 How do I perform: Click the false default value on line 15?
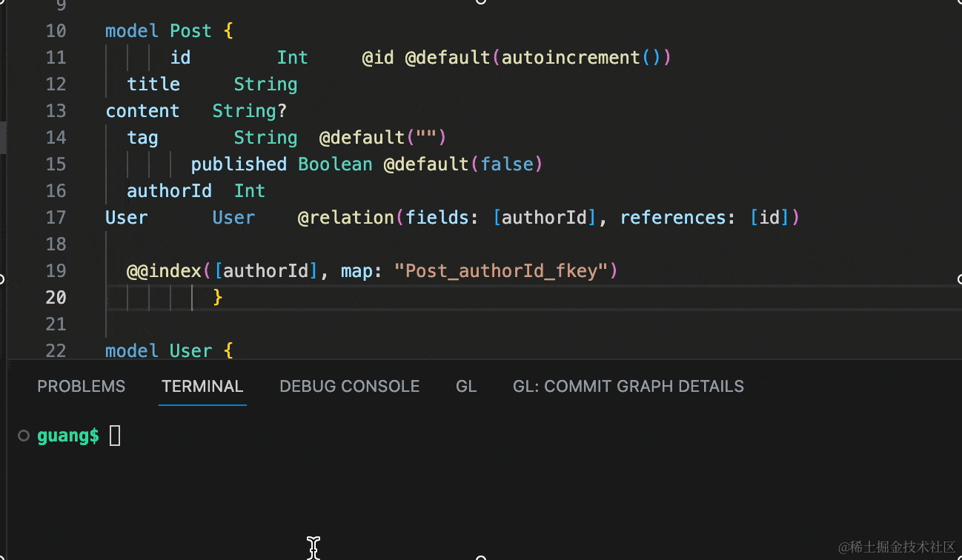(x=507, y=164)
